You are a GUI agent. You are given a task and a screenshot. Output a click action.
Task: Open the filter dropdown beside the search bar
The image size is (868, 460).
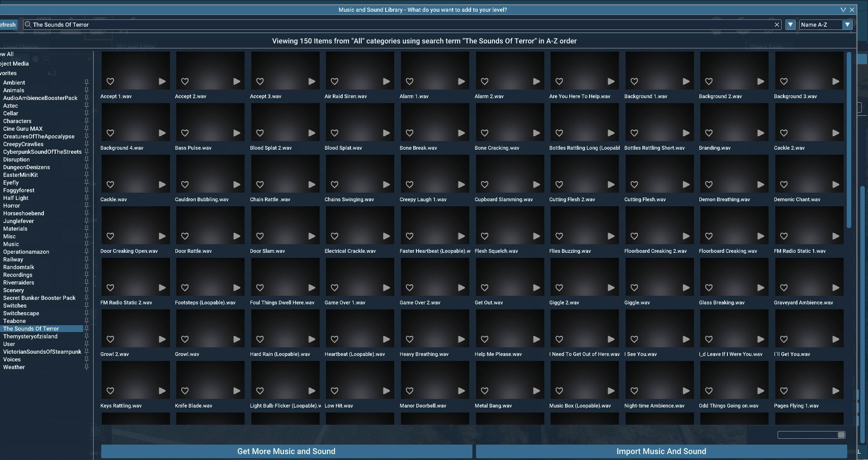(790, 24)
